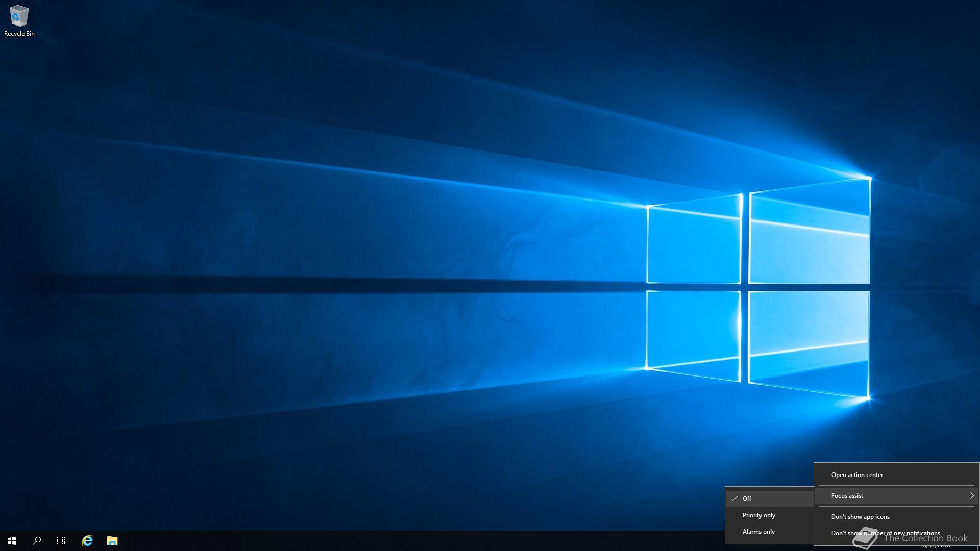Select Don't show app icons

click(x=897, y=517)
